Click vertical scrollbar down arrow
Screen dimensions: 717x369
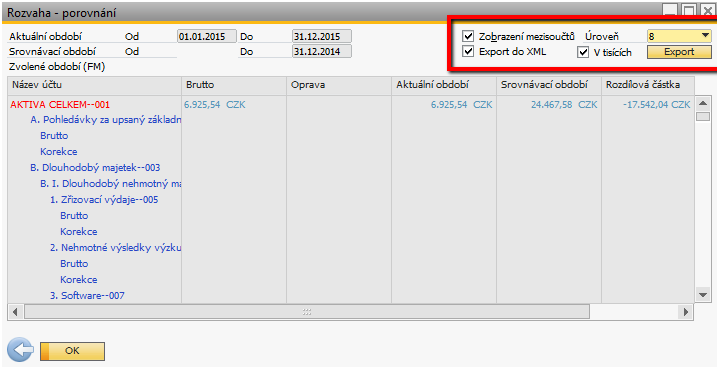point(703,295)
